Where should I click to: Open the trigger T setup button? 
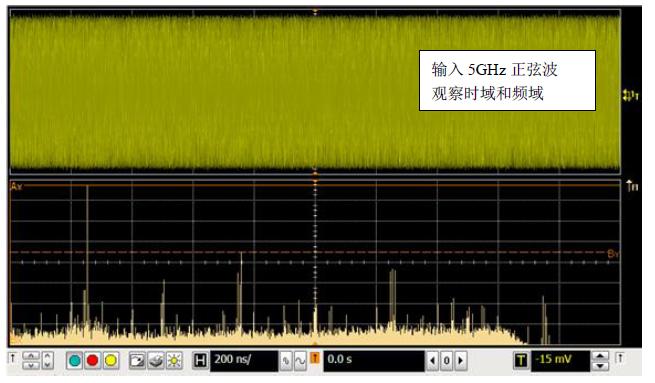pyautogui.click(x=521, y=360)
